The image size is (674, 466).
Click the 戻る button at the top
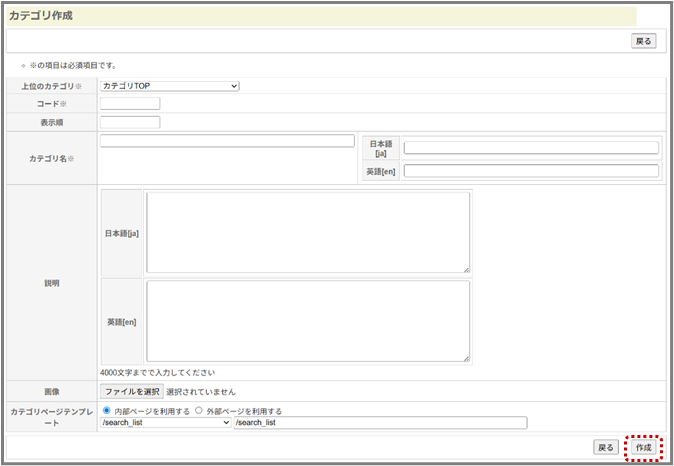pos(644,41)
